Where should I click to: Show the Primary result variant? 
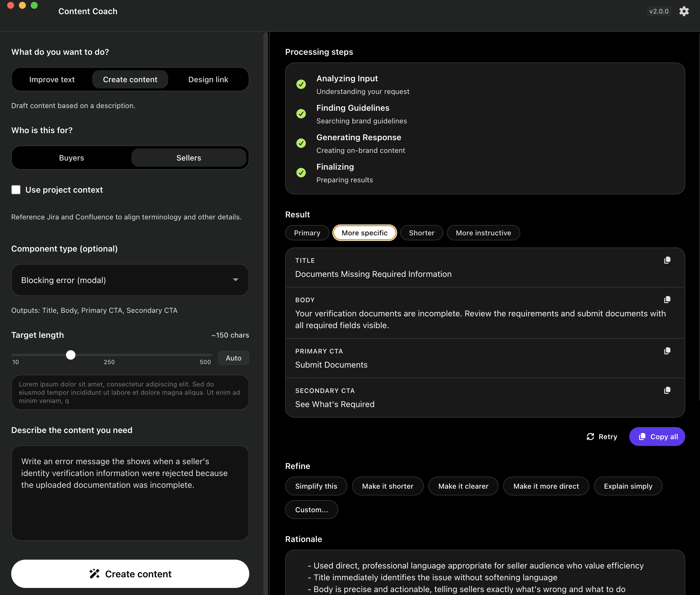point(307,233)
